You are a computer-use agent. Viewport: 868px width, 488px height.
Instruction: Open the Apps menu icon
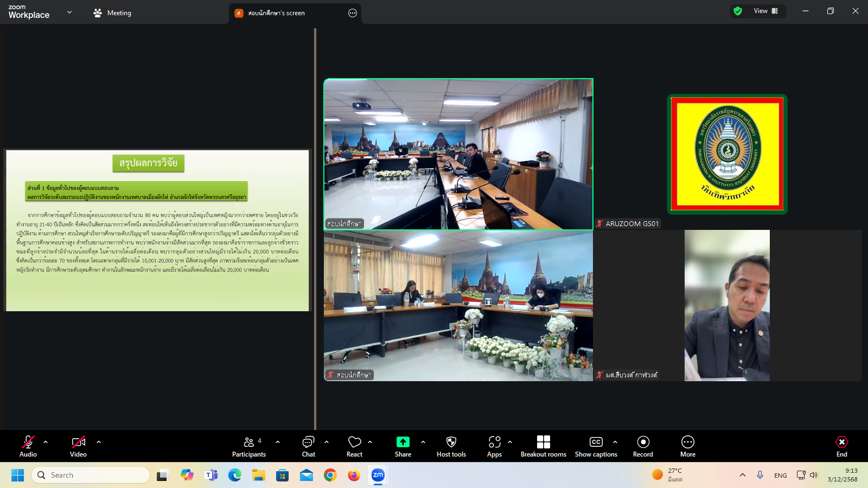point(494,442)
